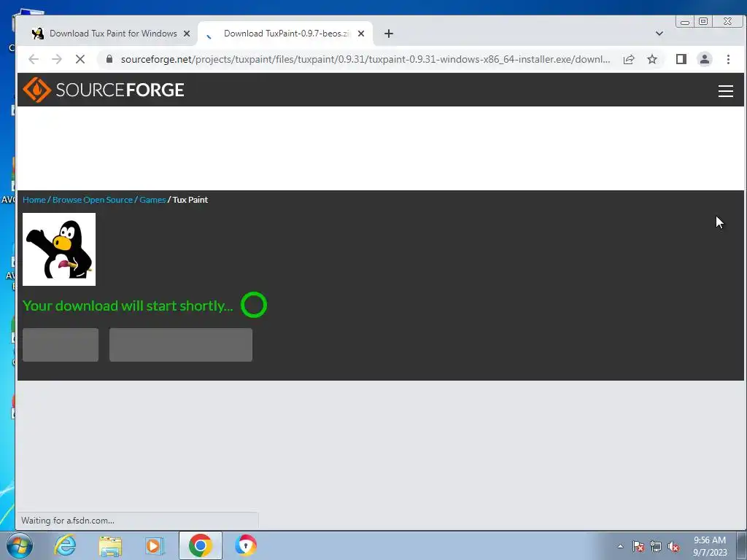Image resolution: width=747 pixels, height=560 pixels.
Task: Maximize the Chrome window
Action: coord(703,21)
